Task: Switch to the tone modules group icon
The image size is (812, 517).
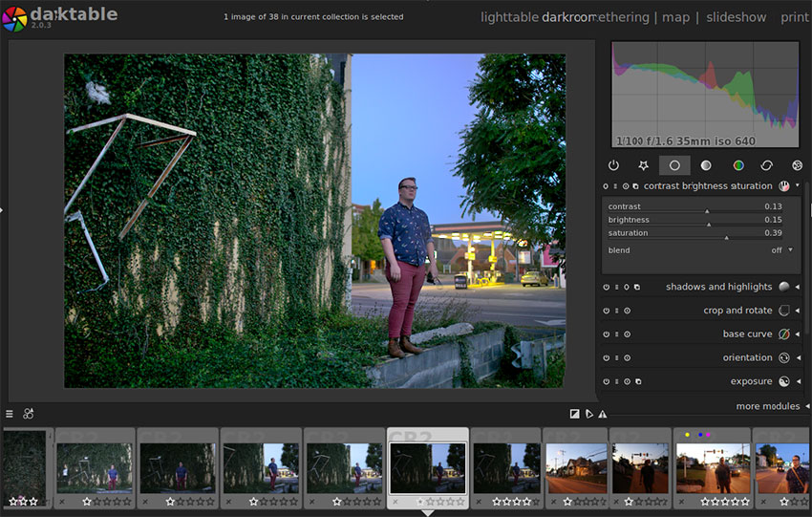Action: click(706, 165)
